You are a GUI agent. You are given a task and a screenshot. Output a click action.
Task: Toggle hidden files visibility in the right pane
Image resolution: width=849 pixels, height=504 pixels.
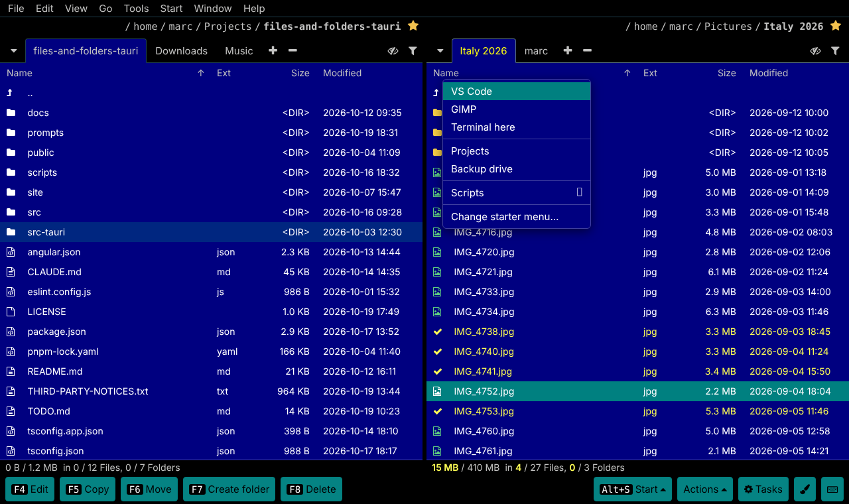pyautogui.click(x=815, y=50)
